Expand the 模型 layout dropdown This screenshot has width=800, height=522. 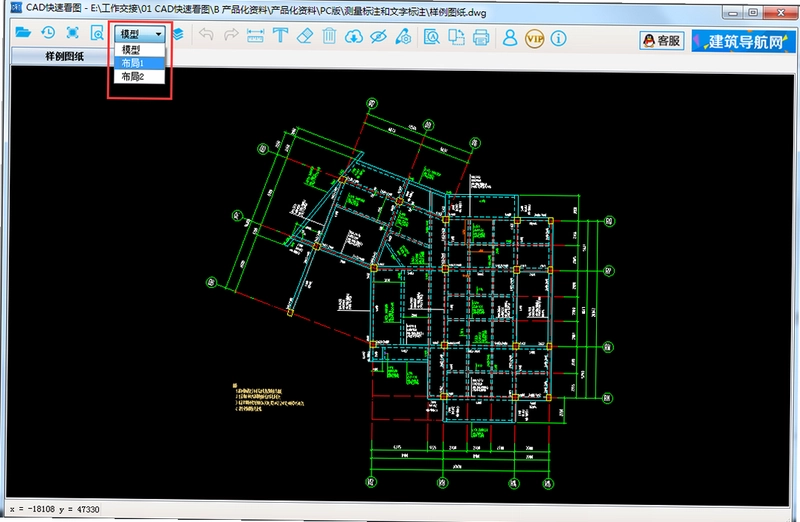coord(140,34)
